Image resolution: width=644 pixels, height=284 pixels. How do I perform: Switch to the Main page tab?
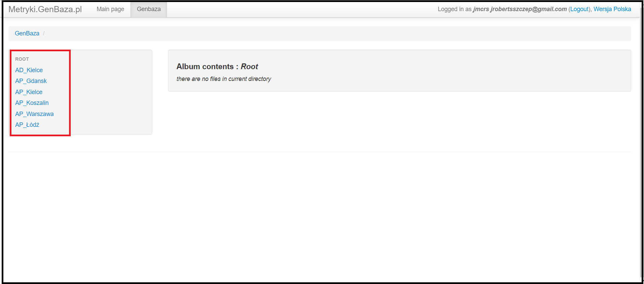pos(110,9)
